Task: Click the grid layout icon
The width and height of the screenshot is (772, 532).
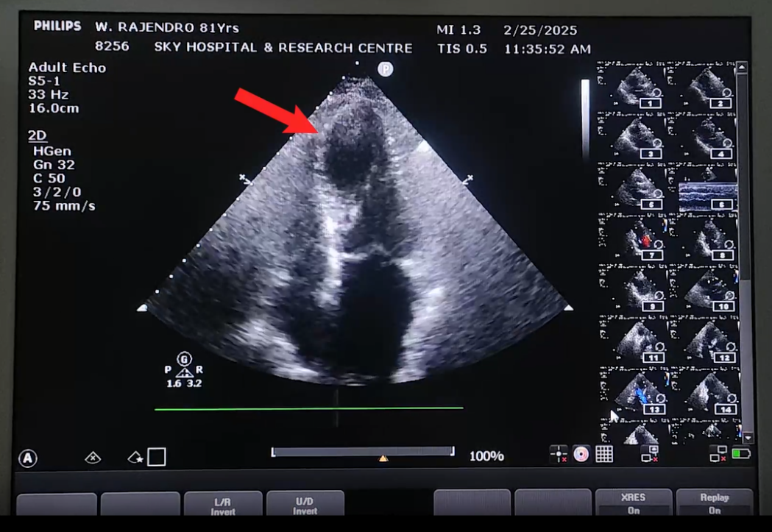Action: (604, 455)
